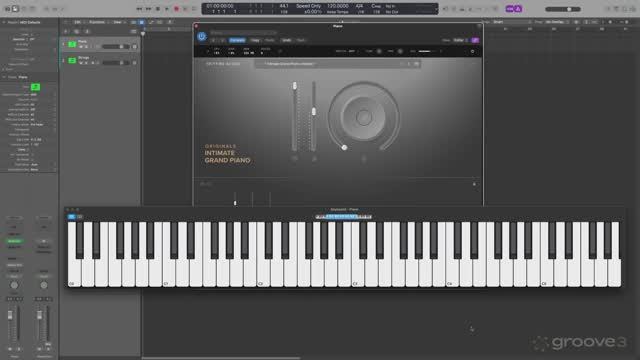Viewport: 640px width, 360px height.
Task: Click the keyboard range overview strip
Action: coord(343,217)
